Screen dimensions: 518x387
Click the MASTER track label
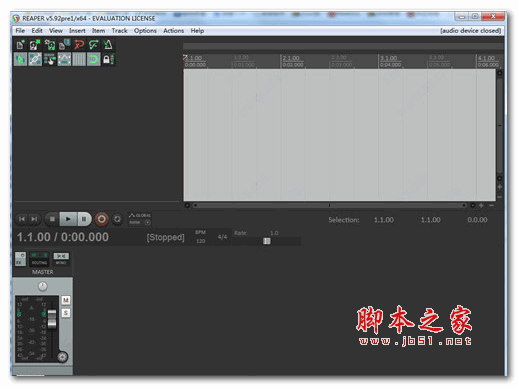click(x=43, y=272)
